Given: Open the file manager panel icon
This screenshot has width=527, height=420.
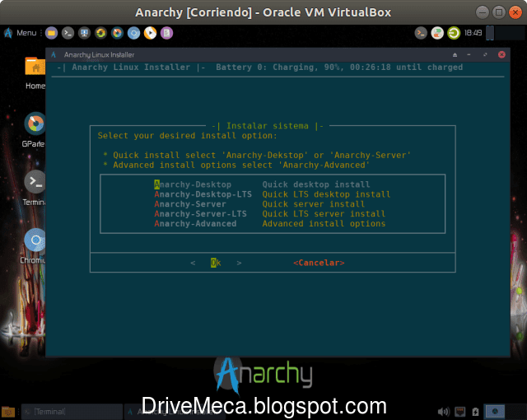Looking at the screenshot, I should pos(51,33).
